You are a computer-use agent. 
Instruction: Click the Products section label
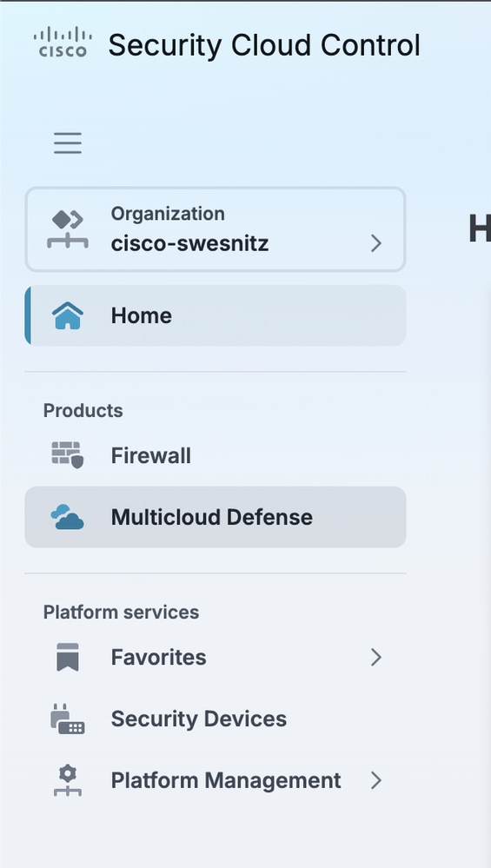(x=83, y=410)
